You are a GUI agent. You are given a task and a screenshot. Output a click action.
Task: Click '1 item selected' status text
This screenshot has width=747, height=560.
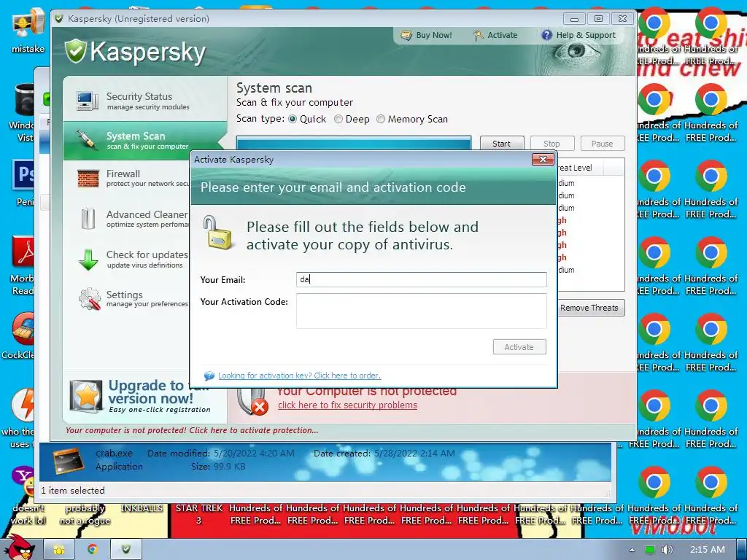72,491
